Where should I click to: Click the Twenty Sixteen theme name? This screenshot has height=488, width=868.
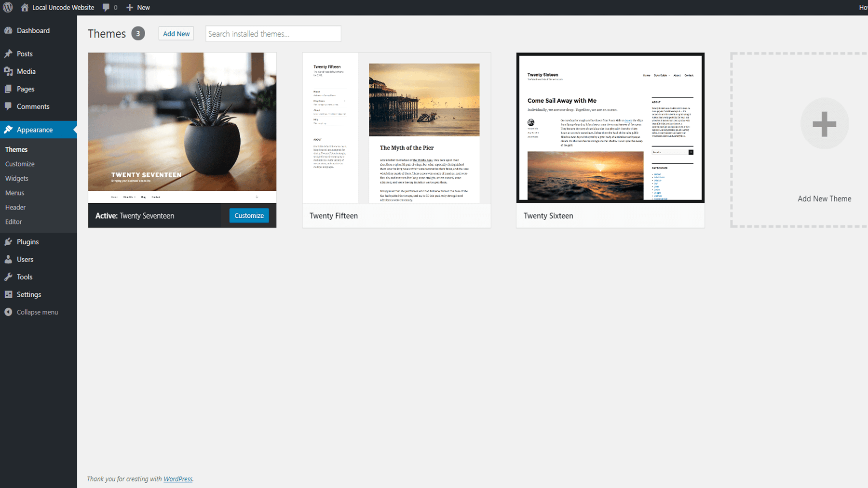pyautogui.click(x=548, y=216)
